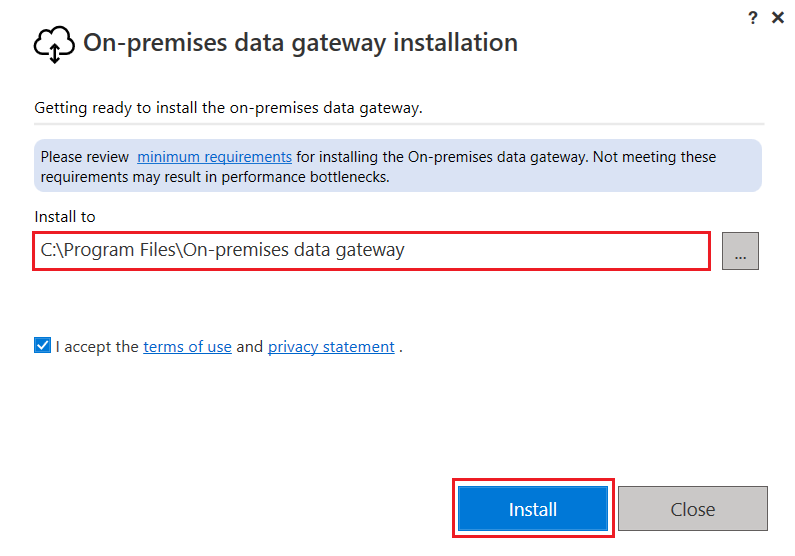Click the Not meeting these sentence in banner
795x556 pixels.
642,157
